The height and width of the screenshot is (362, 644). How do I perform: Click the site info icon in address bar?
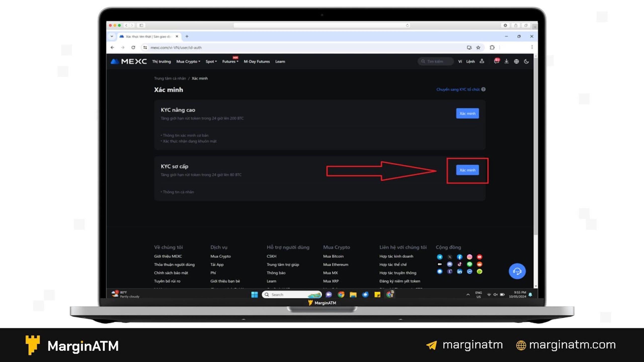coord(145,48)
